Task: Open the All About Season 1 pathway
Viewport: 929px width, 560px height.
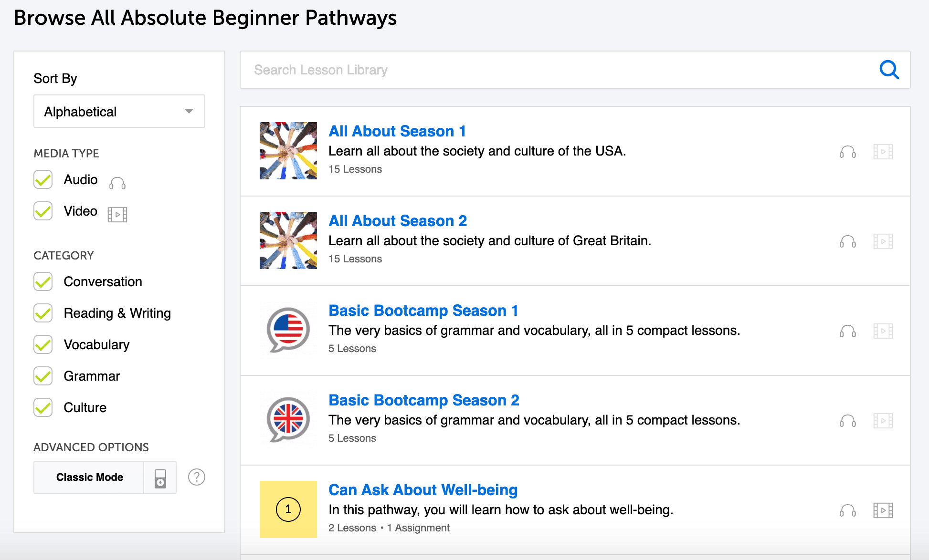Action: pos(397,131)
